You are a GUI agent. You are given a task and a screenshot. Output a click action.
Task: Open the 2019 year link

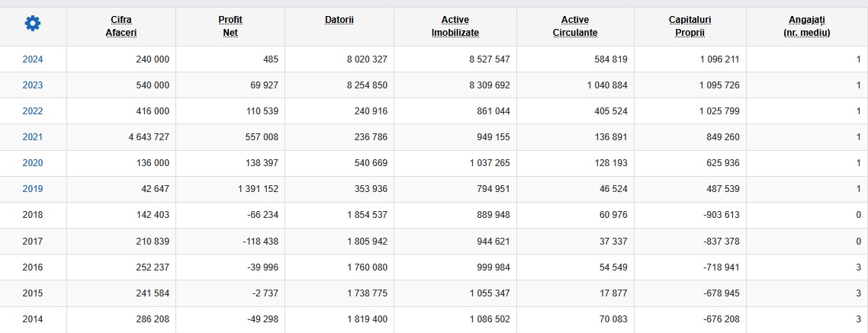(x=33, y=189)
